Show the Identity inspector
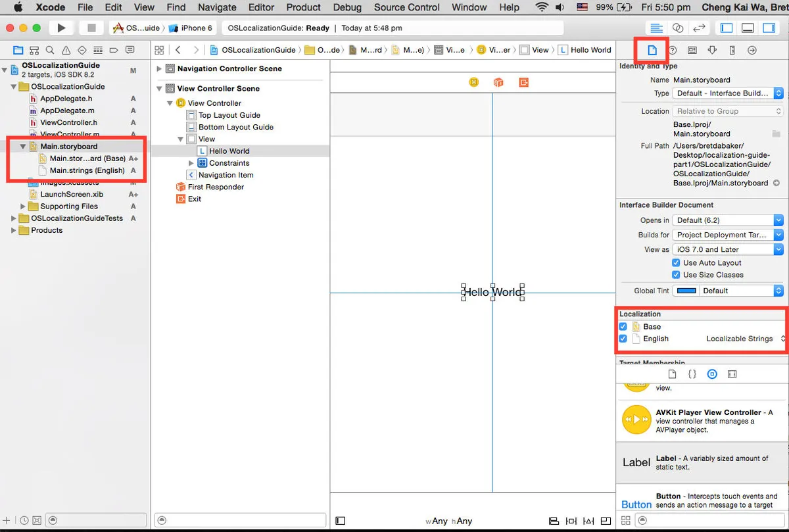789x532 pixels. [x=692, y=50]
